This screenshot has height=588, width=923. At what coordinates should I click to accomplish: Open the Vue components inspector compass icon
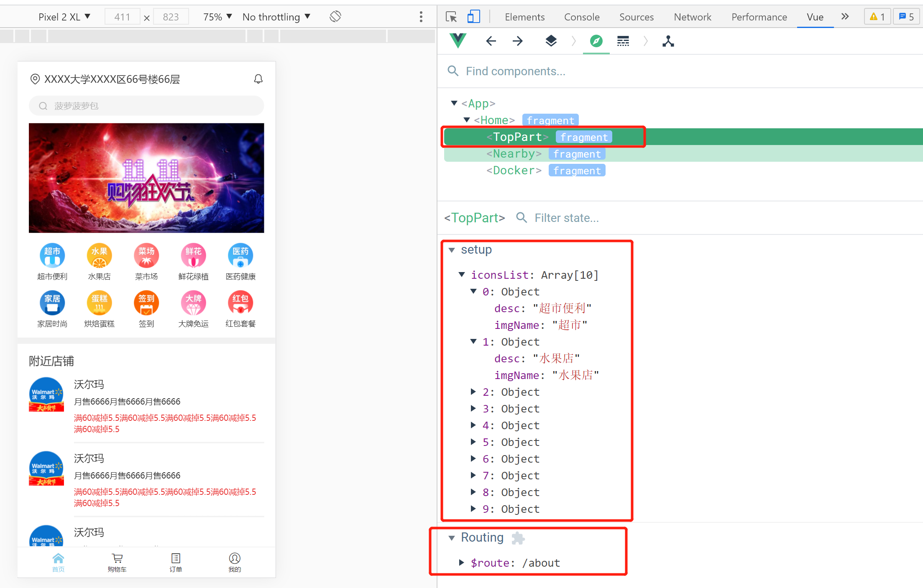(x=596, y=41)
